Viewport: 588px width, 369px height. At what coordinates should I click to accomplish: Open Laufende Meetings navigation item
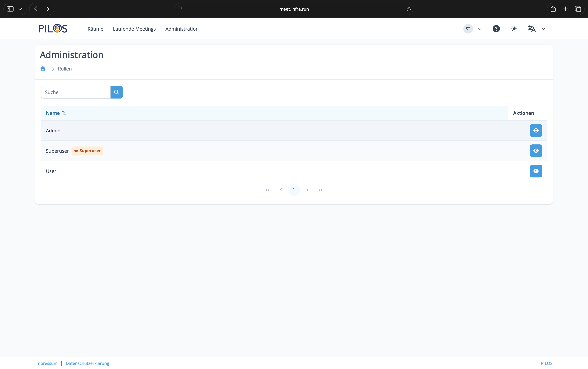pyautogui.click(x=134, y=29)
